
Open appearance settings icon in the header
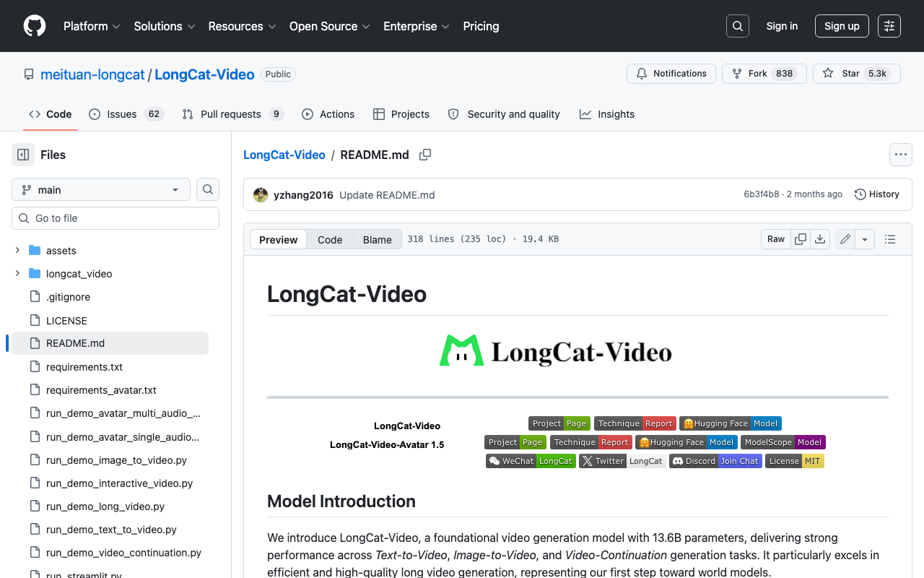(x=889, y=26)
